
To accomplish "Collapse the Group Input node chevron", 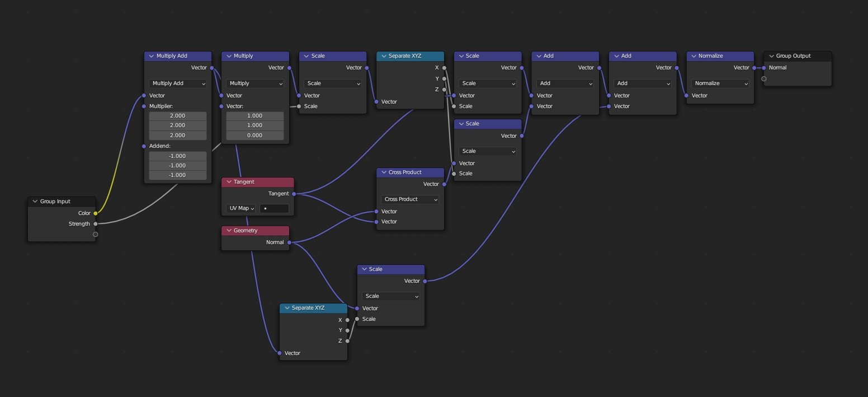I will pos(35,202).
